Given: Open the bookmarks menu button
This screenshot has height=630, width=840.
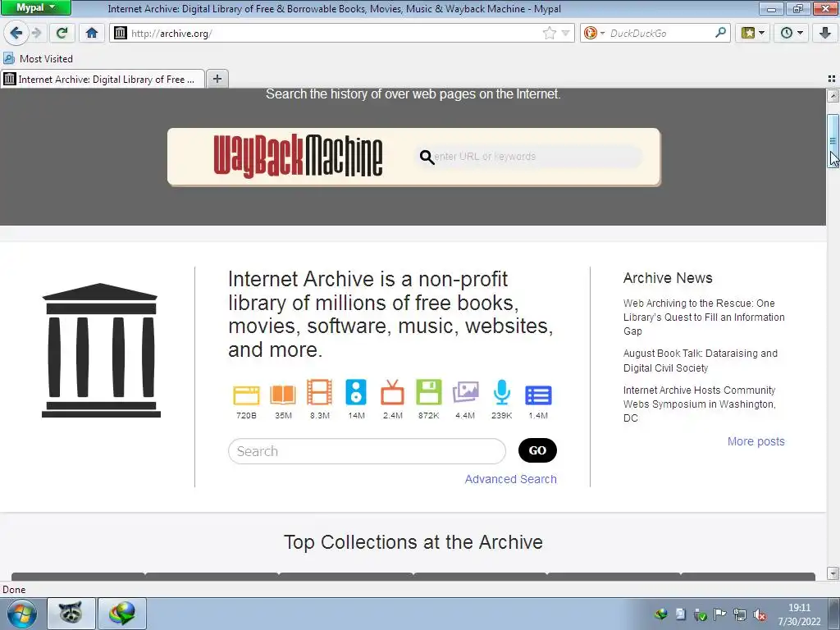Looking at the screenshot, I should (752, 33).
